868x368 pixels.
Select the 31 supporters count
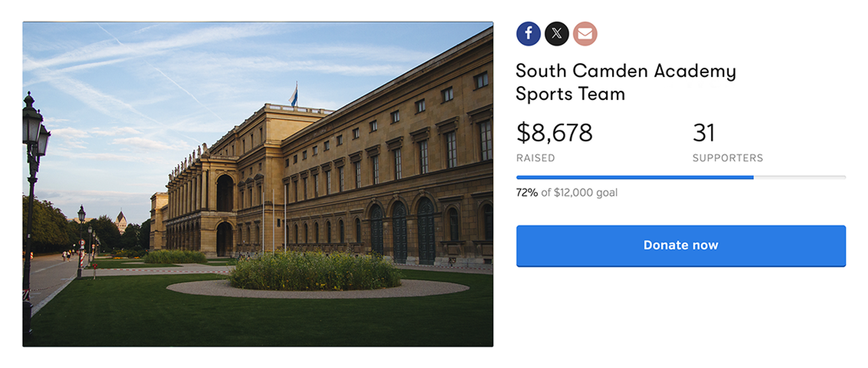(704, 133)
